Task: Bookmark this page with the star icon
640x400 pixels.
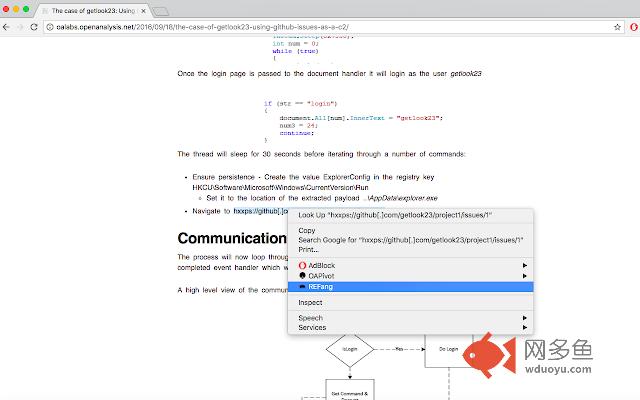Action: pyautogui.click(x=617, y=27)
